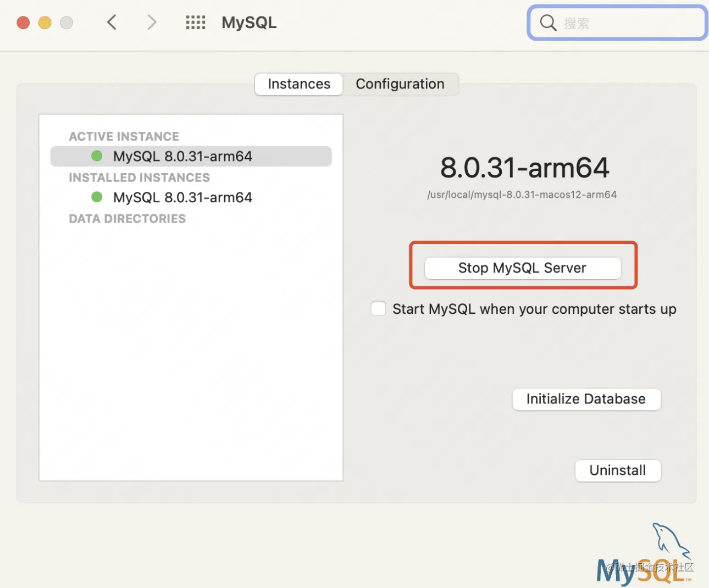
Task: Switch to the Instances tab
Action: 299,84
